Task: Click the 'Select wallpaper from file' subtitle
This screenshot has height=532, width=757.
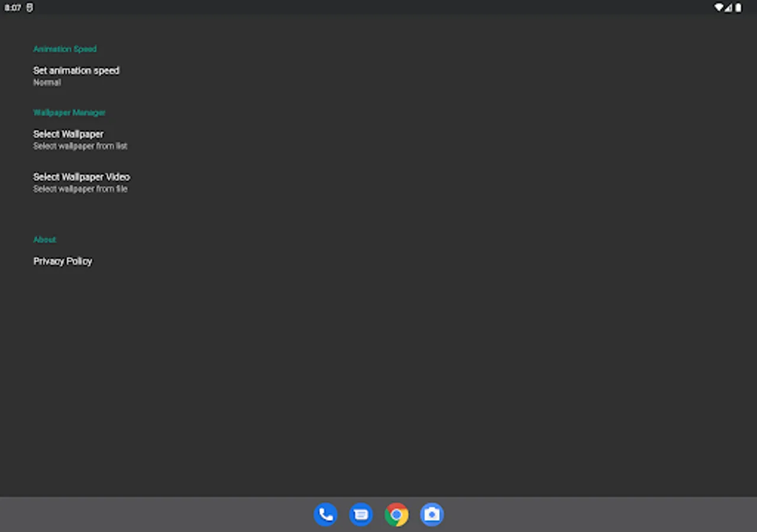Action: pos(80,189)
